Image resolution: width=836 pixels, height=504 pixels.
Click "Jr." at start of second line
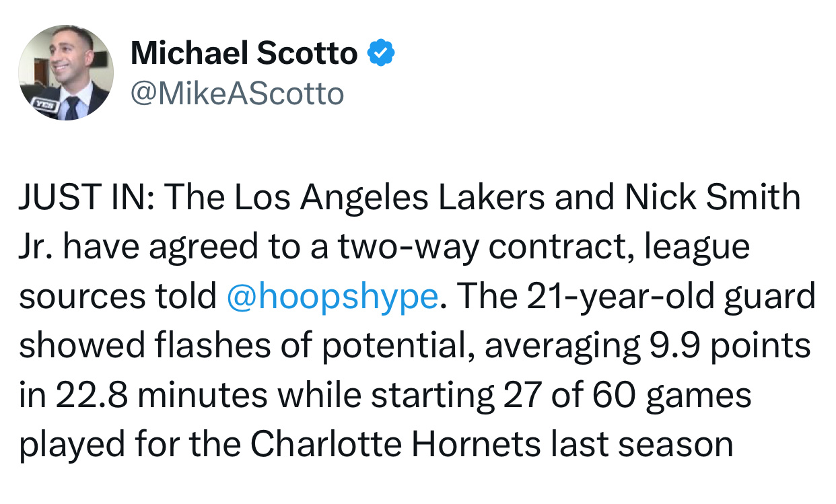tap(36, 247)
